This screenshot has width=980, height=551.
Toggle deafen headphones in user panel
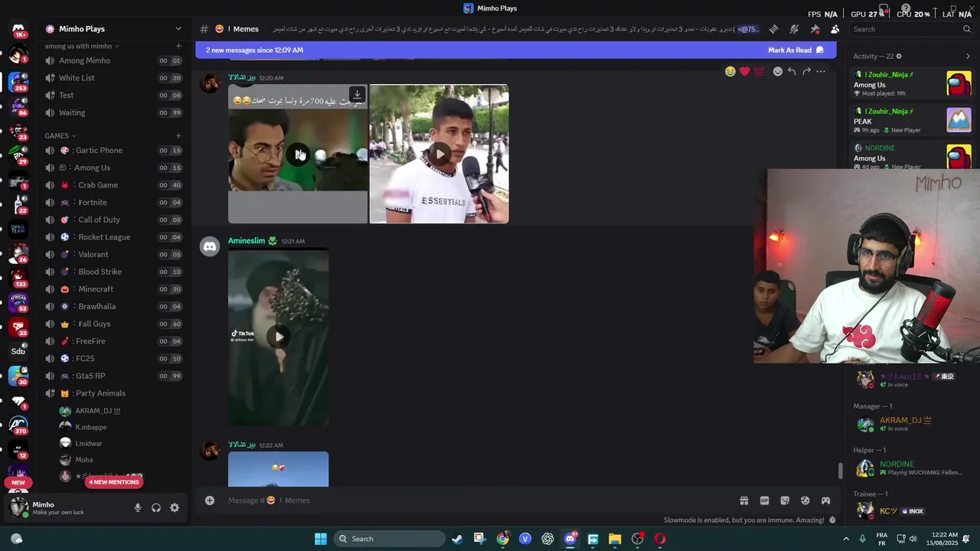[x=156, y=507]
